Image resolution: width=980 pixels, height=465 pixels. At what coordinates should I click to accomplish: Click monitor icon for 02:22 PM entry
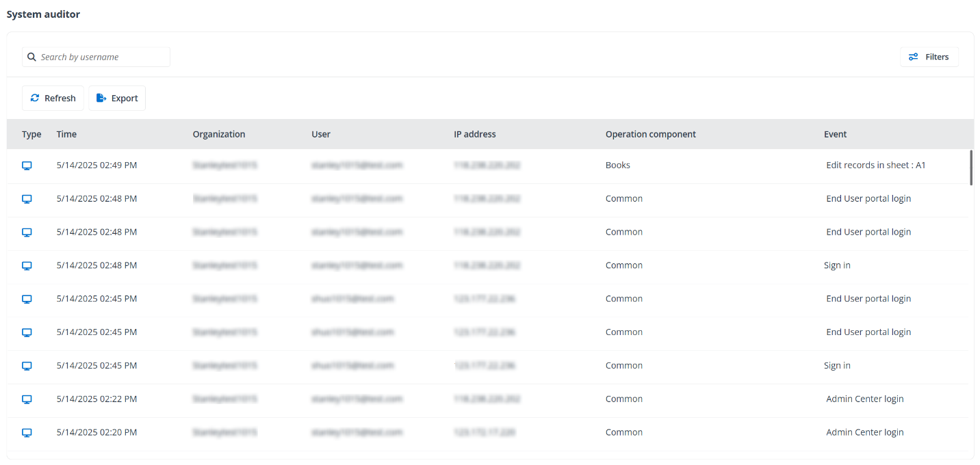27,399
